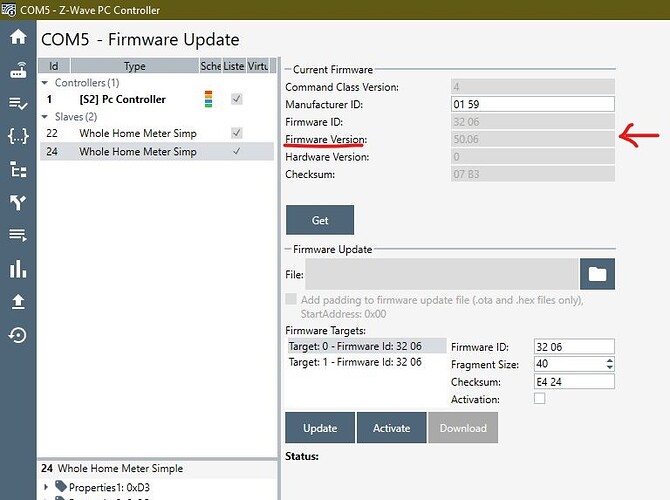
Task: Select node 22 Whole Home Meter Simp
Action: point(157,133)
